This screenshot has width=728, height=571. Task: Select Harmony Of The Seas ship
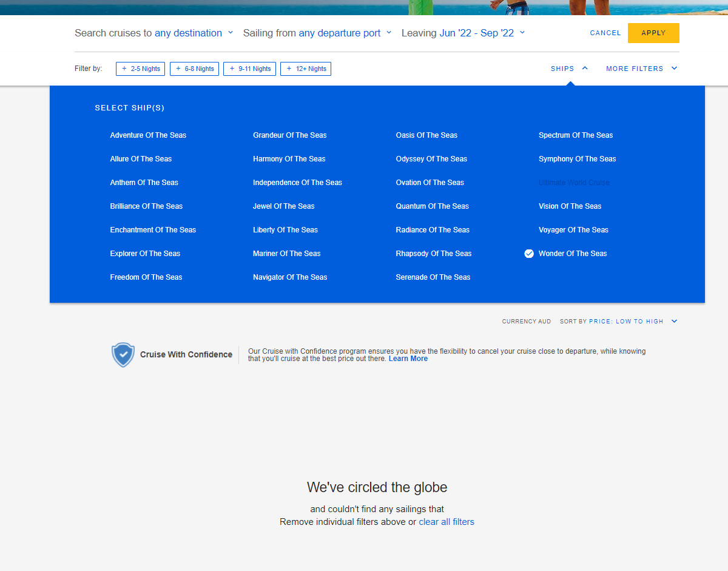289,159
